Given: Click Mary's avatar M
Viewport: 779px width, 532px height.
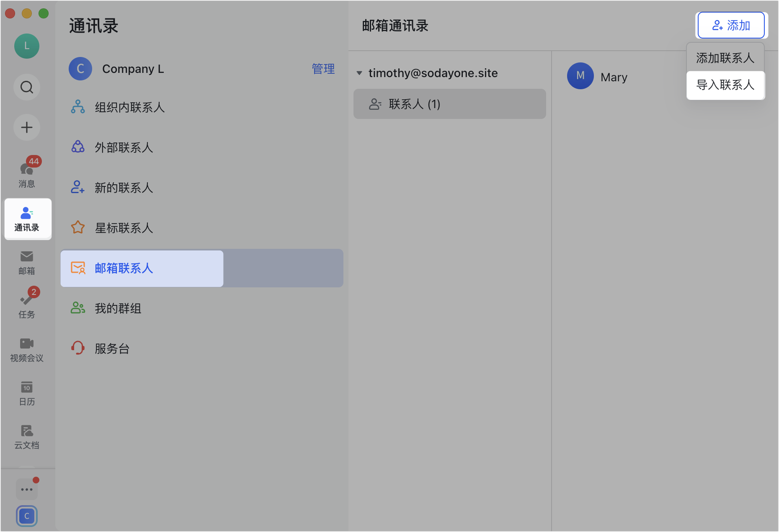Looking at the screenshot, I should point(580,76).
